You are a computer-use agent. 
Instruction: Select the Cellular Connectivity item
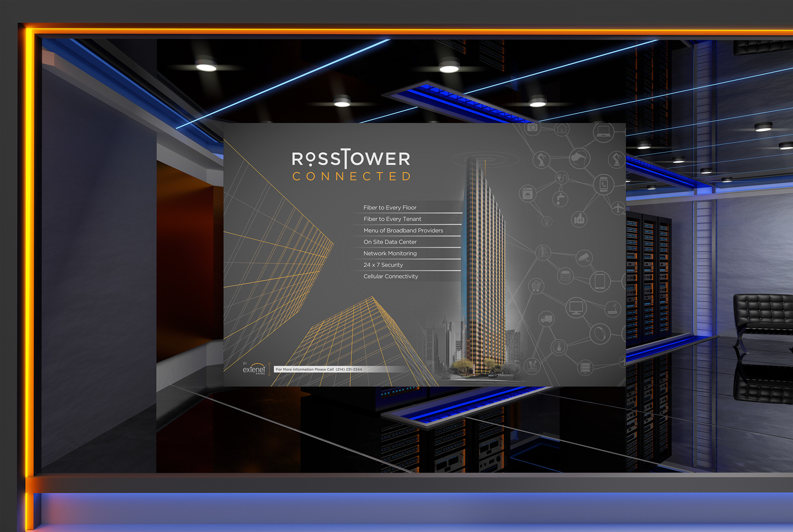[x=391, y=277]
